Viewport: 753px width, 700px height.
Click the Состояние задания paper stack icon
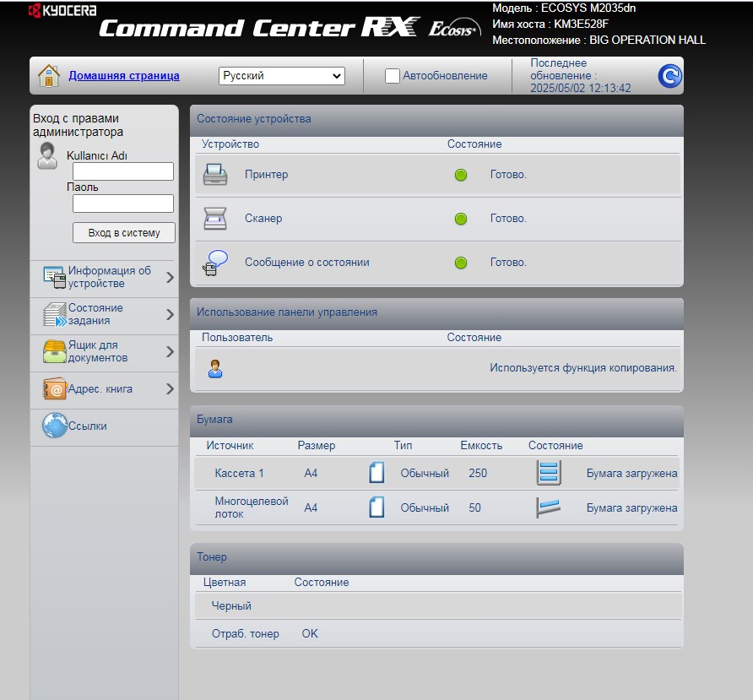click(55, 314)
